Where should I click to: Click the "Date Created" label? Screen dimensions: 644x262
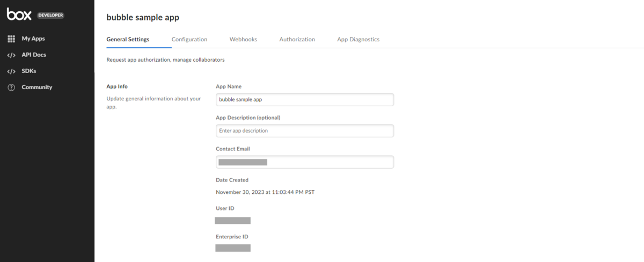pyautogui.click(x=232, y=180)
